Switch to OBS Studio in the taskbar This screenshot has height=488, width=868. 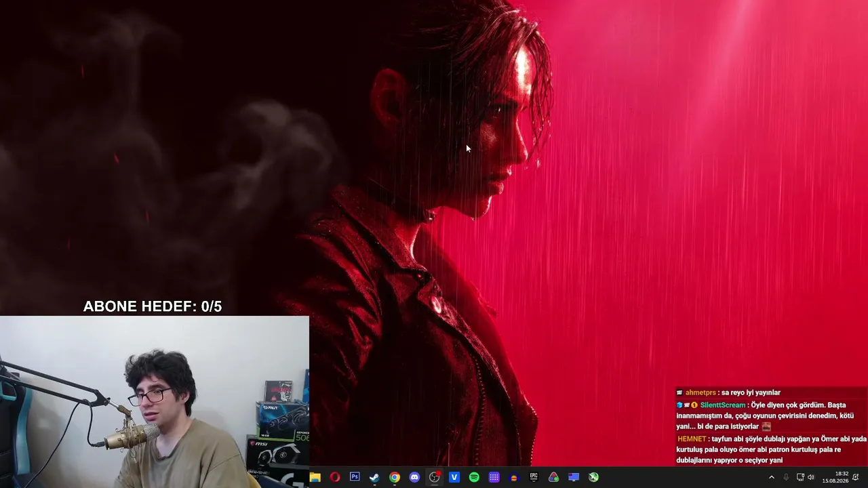pyautogui.click(x=435, y=477)
